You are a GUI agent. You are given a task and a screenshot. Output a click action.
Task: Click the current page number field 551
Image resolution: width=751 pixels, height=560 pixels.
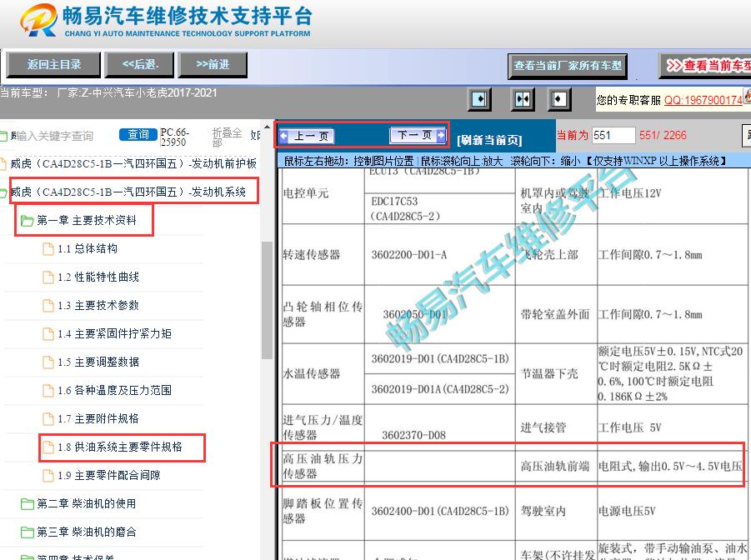[x=613, y=135]
